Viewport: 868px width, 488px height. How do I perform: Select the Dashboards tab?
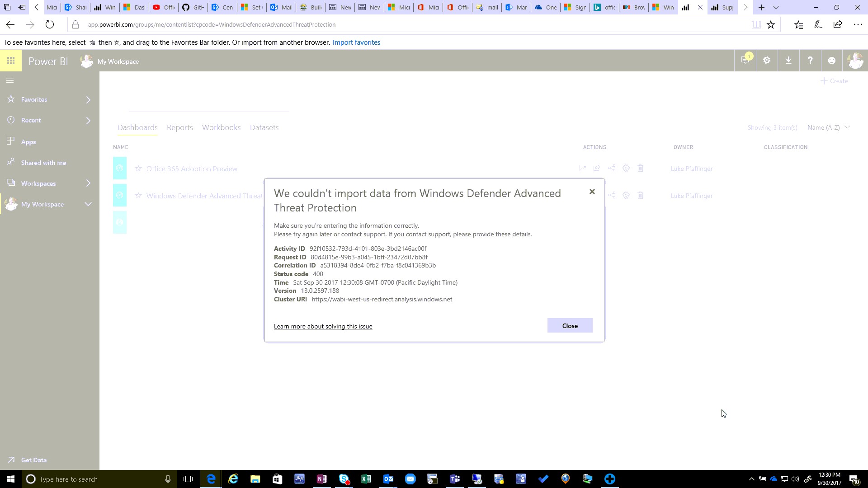pos(137,127)
